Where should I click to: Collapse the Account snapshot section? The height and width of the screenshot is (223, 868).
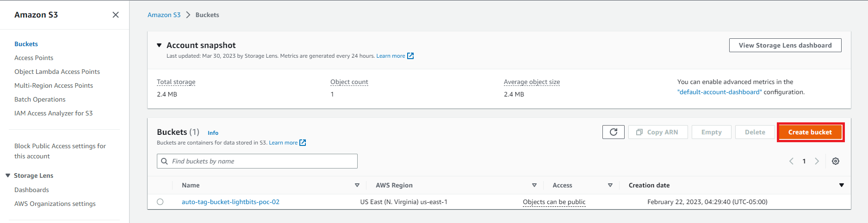pos(159,45)
